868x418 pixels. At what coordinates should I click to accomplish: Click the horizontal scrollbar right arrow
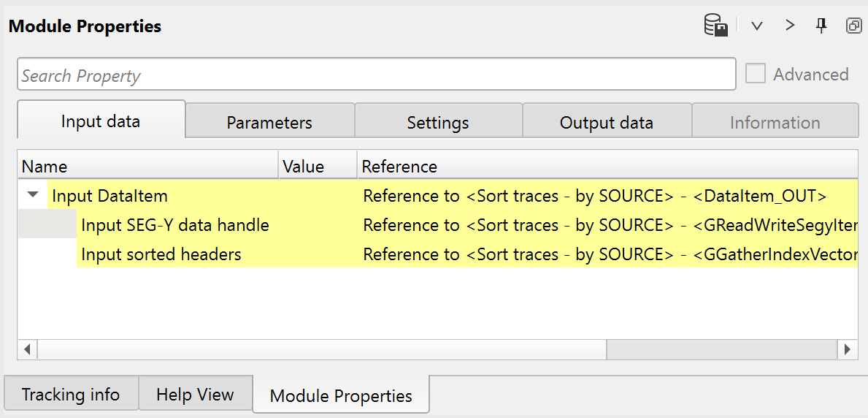(x=848, y=349)
